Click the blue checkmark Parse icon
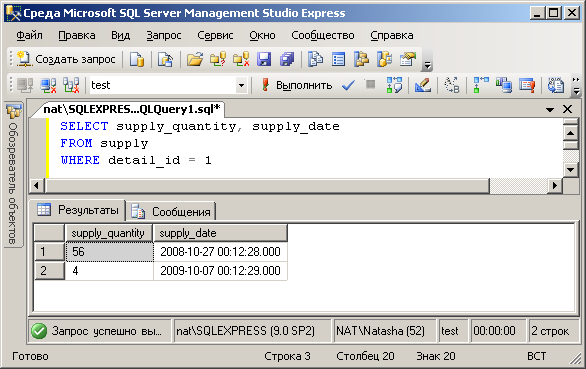This screenshot has width=586, height=369. click(x=348, y=85)
